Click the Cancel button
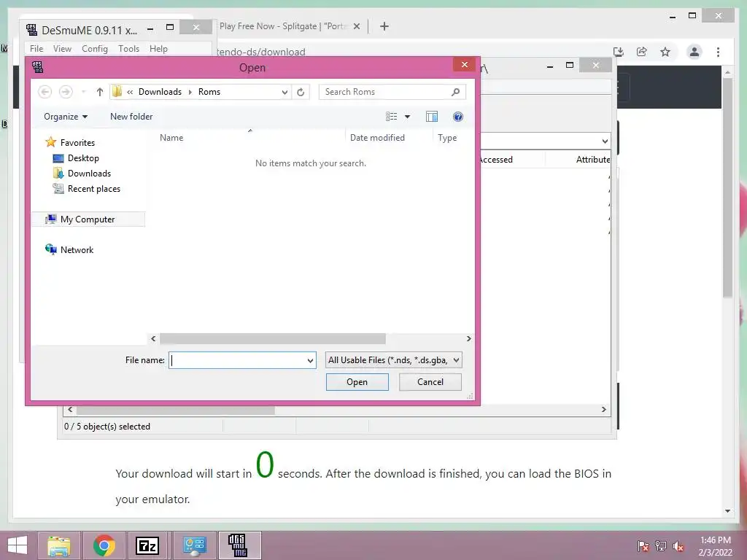The image size is (747, 560). tap(430, 382)
